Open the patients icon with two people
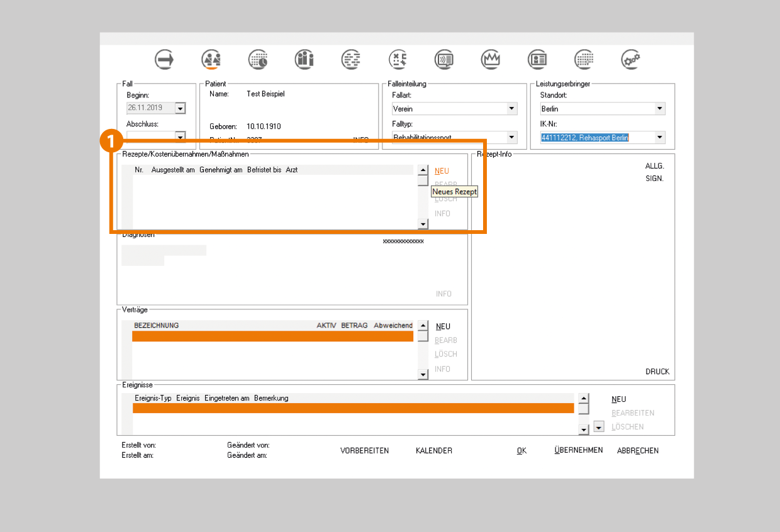The width and height of the screenshot is (780, 532). click(211, 59)
